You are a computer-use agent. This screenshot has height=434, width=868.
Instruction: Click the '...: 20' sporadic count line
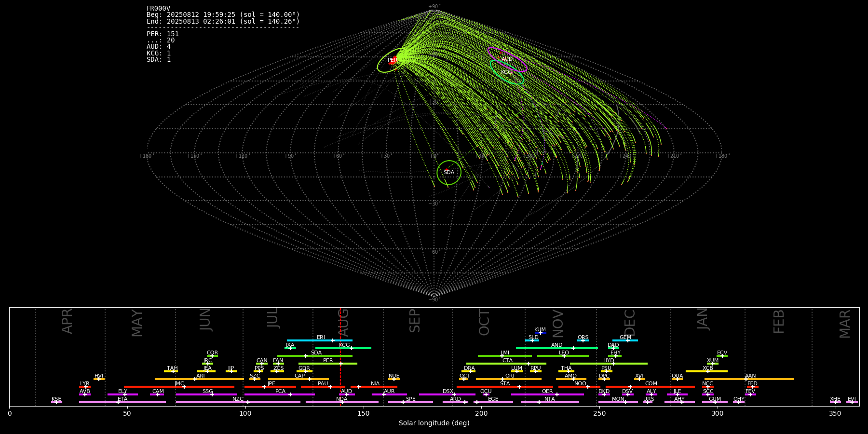point(161,41)
